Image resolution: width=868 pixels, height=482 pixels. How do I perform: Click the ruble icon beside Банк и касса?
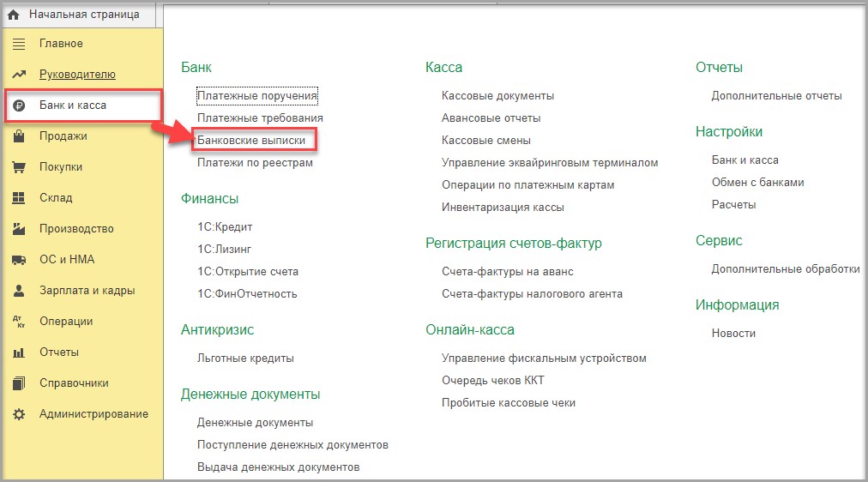[19, 105]
